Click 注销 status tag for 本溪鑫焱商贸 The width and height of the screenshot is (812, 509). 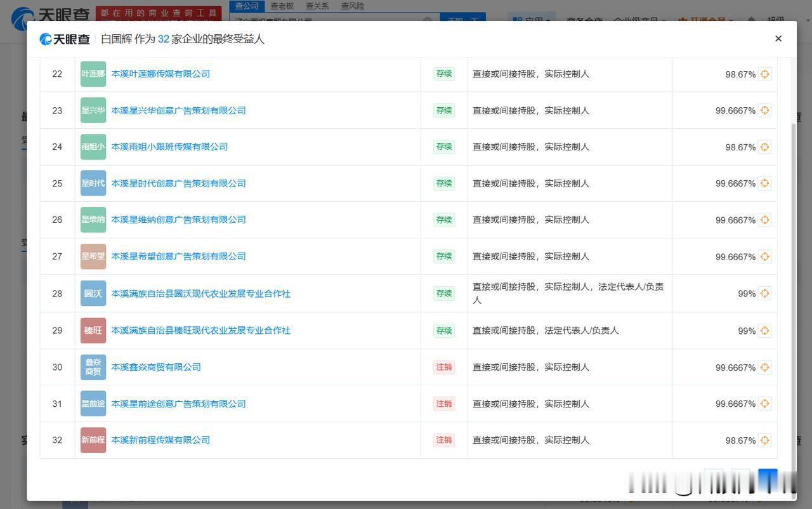(444, 367)
